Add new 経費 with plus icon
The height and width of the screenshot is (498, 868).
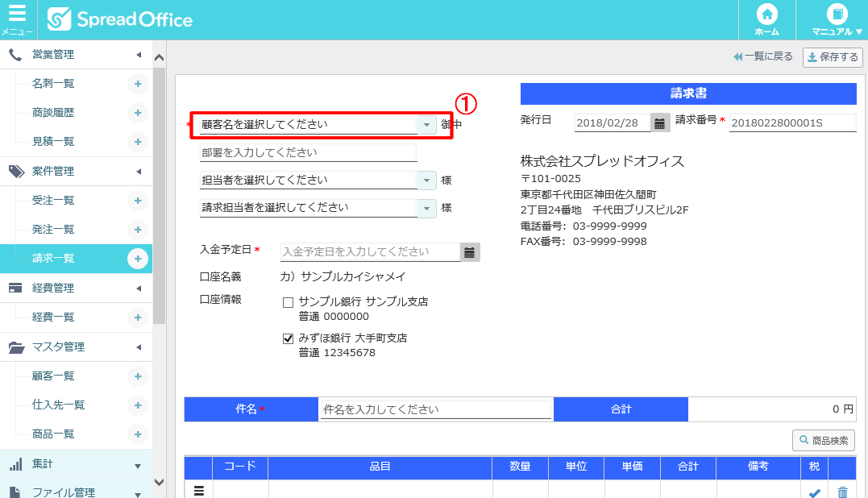click(x=138, y=317)
